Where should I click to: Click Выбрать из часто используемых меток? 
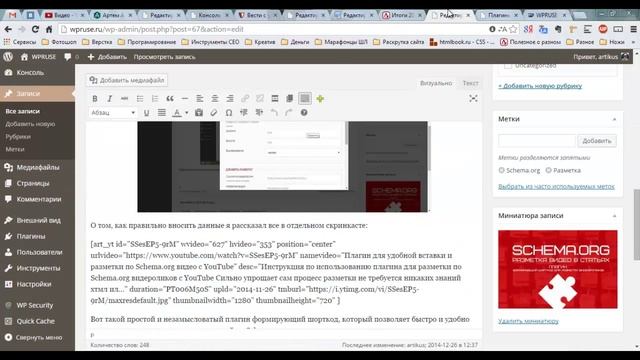(x=556, y=187)
